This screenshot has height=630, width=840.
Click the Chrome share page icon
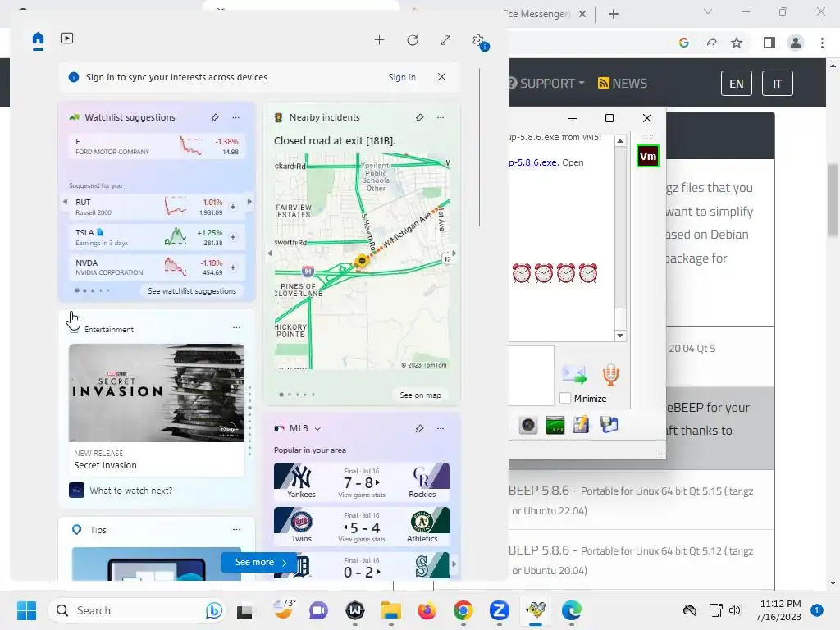pos(710,43)
